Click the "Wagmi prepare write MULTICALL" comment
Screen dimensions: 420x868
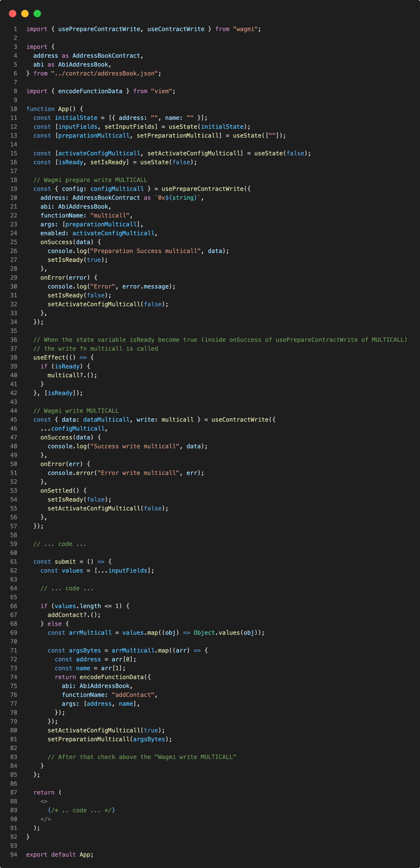coord(90,180)
